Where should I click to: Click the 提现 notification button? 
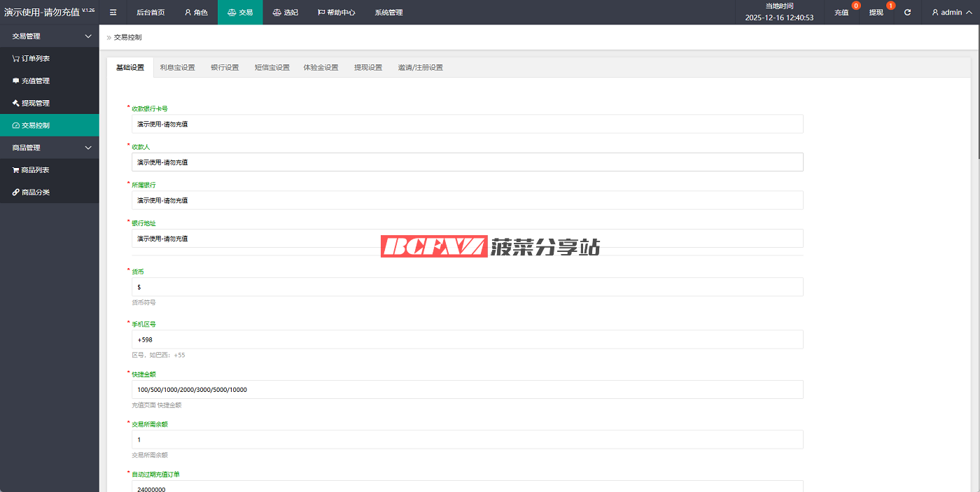(876, 12)
